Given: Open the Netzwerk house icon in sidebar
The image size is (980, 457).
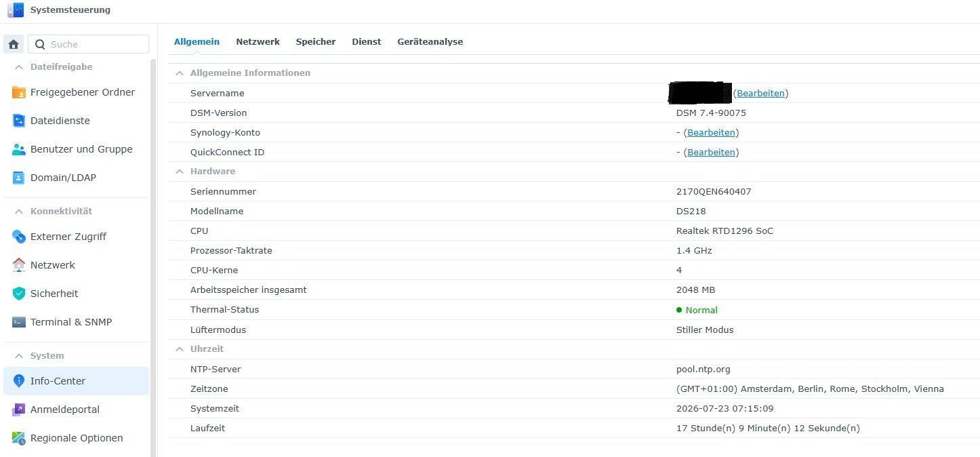Looking at the screenshot, I should tap(19, 265).
